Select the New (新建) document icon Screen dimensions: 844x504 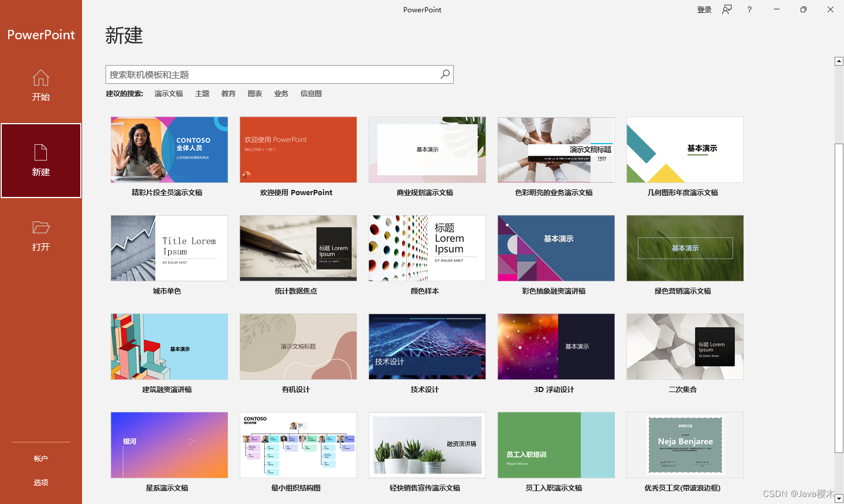41,152
